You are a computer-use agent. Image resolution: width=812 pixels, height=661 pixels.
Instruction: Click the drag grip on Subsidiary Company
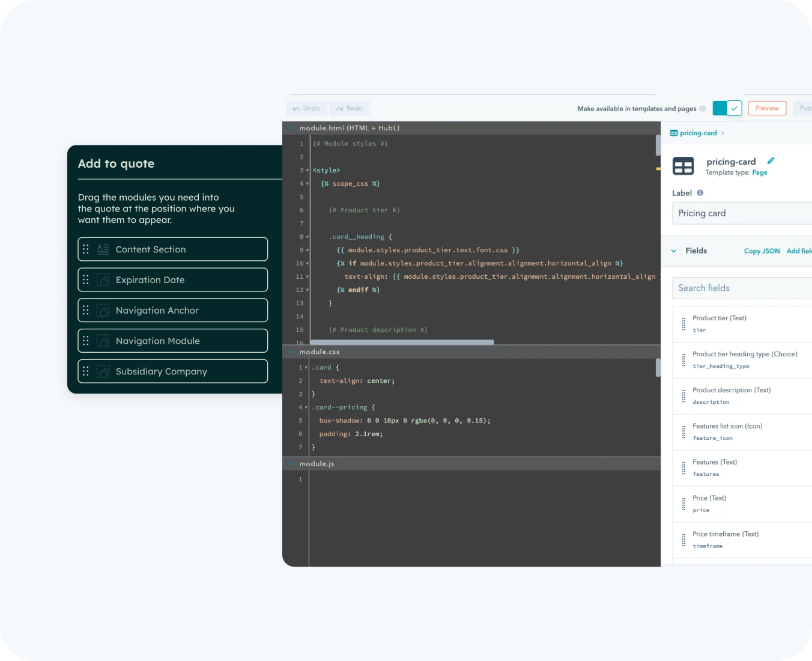(86, 371)
